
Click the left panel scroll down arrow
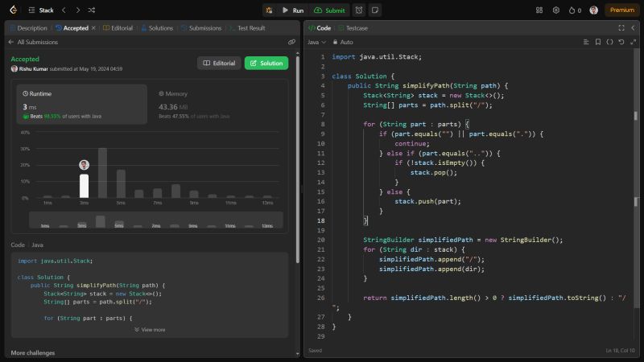click(297, 353)
